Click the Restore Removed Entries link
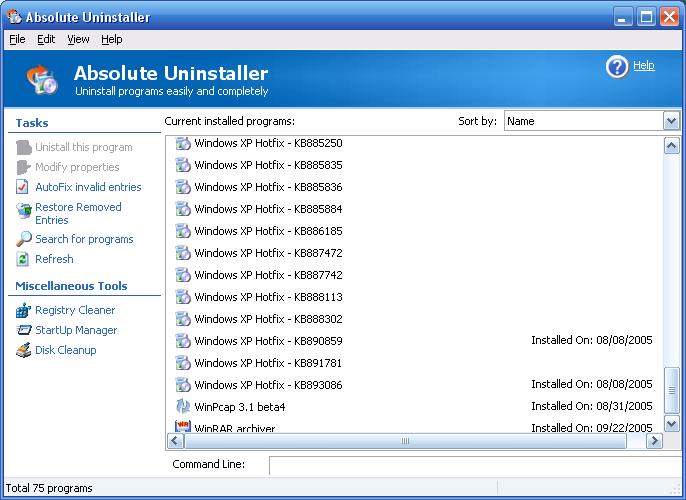Screen dimensions: 686x500 pos(78,213)
